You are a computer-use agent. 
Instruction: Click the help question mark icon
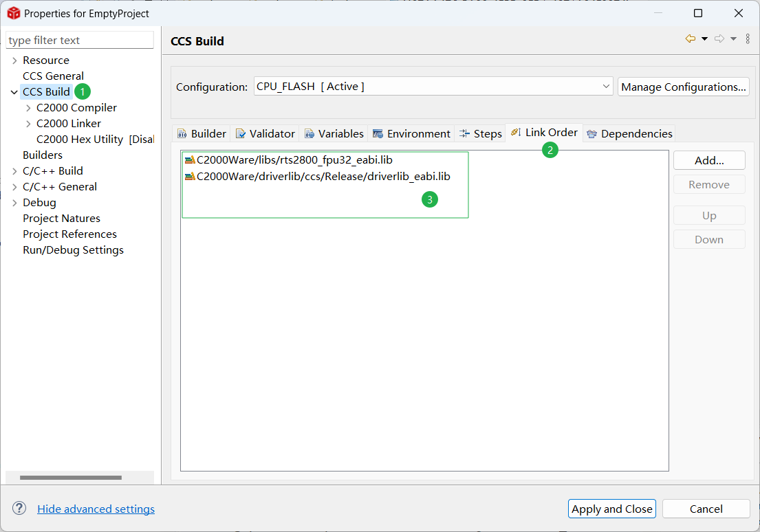pyautogui.click(x=19, y=509)
